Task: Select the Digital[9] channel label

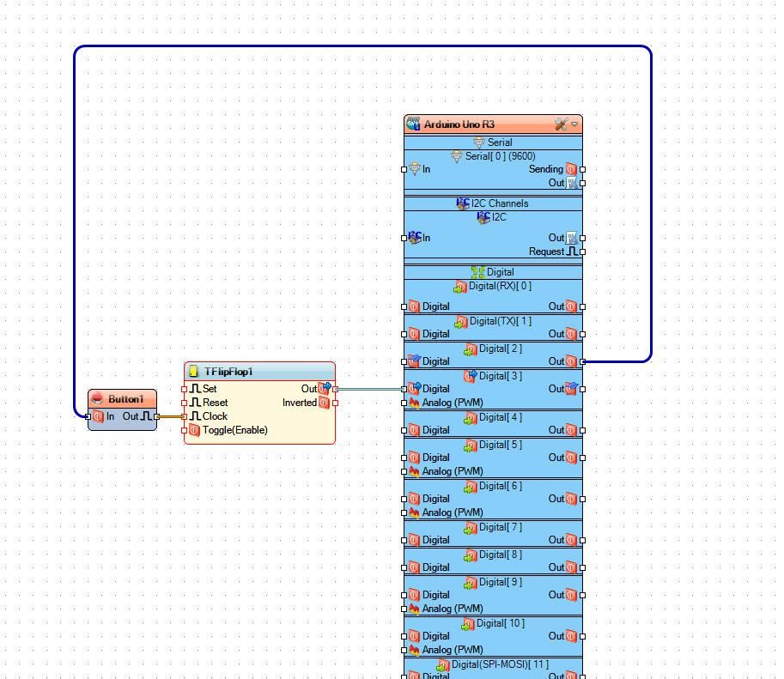Action: (x=501, y=582)
